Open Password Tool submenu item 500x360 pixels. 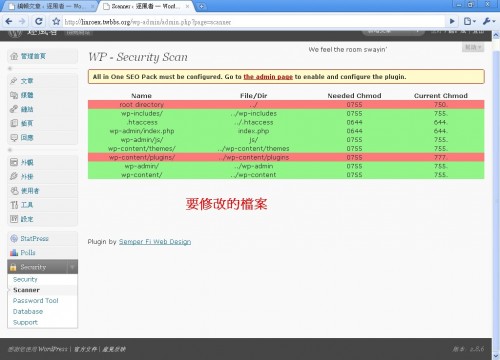[35, 300]
